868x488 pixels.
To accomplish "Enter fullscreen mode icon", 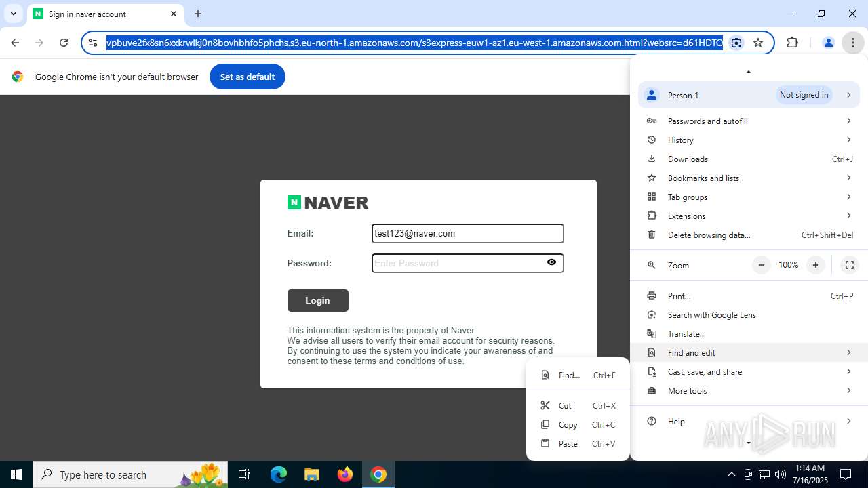I will (x=849, y=265).
